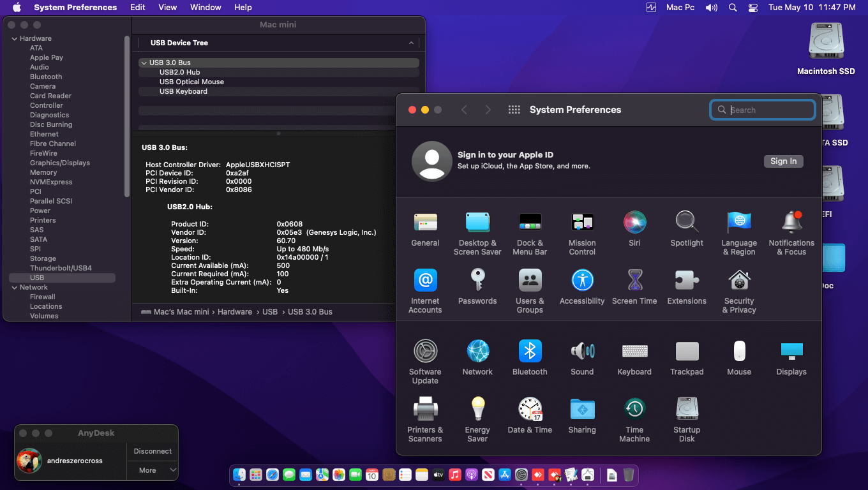Show all preferences grid button
Image resolution: width=868 pixels, height=490 pixels.
[x=514, y=110]
